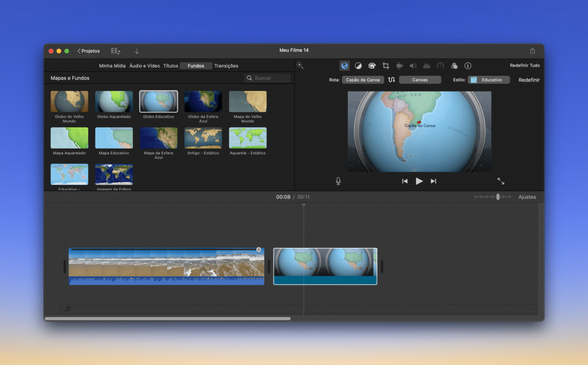
Task: Click the auto-enhance magic wand
Action: [x=300, y=65]
